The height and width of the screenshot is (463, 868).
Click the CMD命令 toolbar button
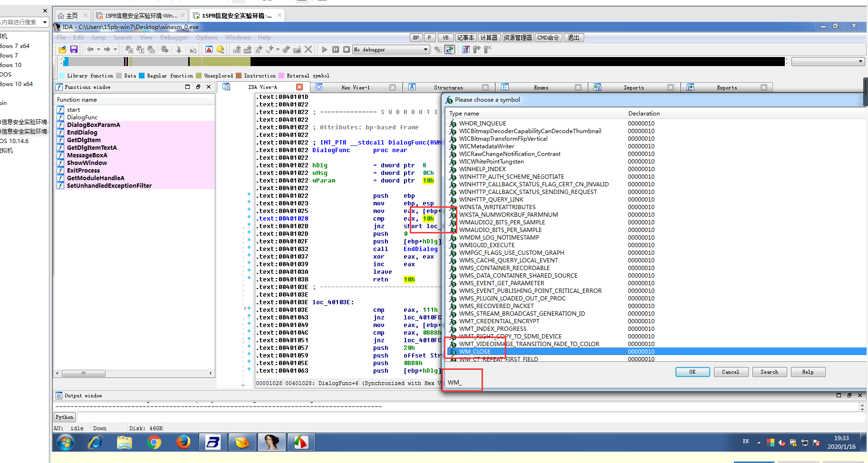coord(549,38)
